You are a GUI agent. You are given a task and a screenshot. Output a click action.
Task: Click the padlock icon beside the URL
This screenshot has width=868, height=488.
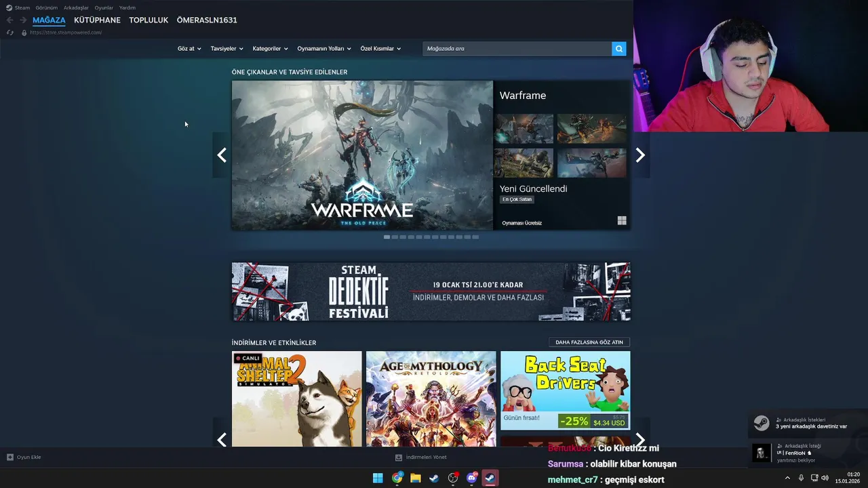pyautogui.click(x=24, y=33)
